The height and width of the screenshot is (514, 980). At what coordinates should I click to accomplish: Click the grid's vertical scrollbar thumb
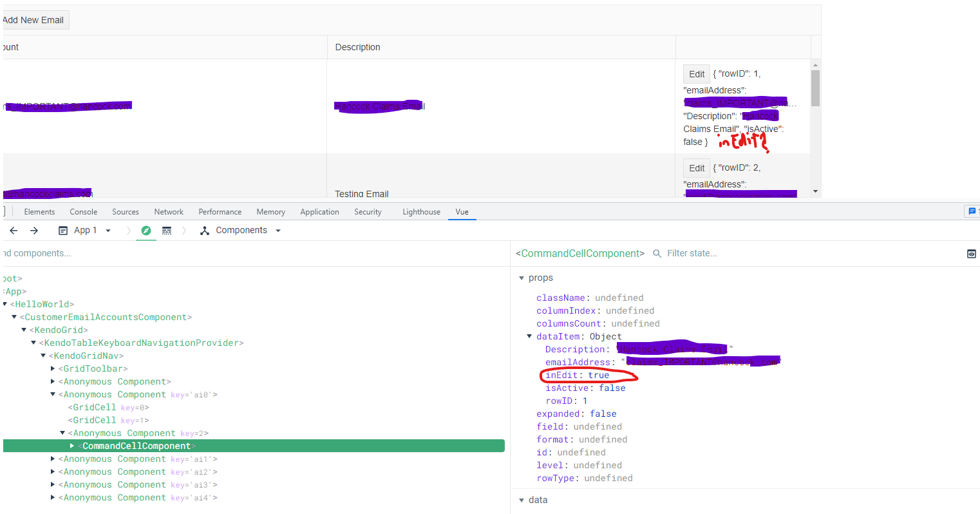pyautogui.click(x=815, y=88)
